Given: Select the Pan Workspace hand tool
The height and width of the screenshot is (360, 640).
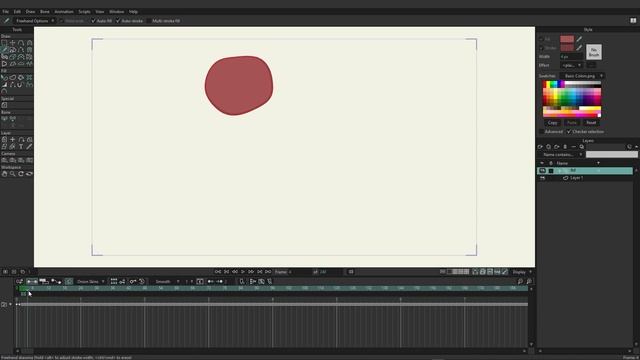Looking at the screenshot, I should [x=4, y=174].
